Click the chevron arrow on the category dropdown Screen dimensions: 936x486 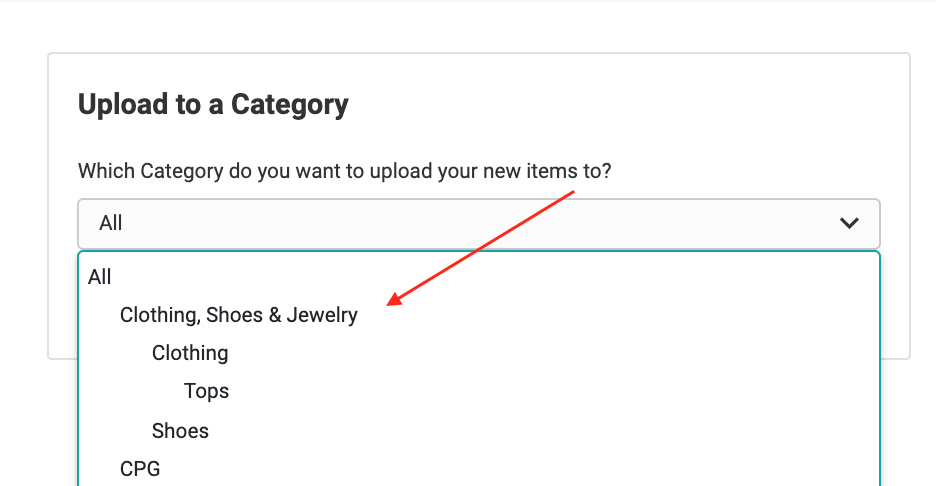[x=849, y=223]
